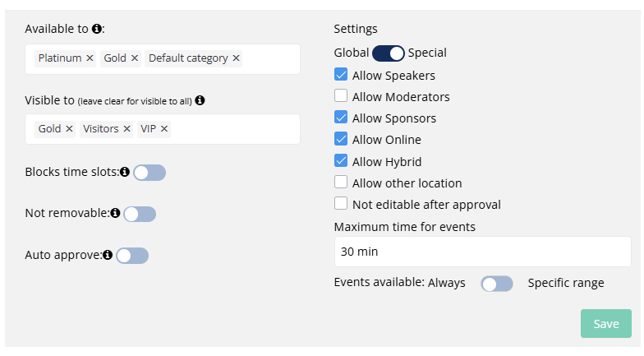Switch the Global/Special toggle

389,53
